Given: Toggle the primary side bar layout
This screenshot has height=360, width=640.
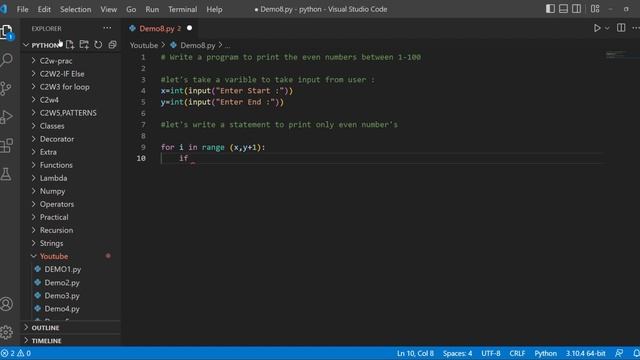Looking at the screenshot, I should click(x=550, y=9).
